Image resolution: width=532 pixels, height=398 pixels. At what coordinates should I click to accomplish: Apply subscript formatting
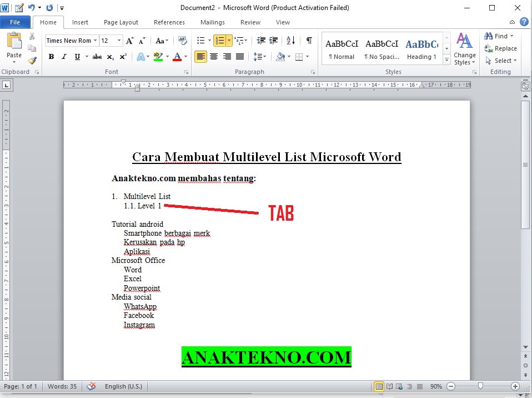click(x=111, y=57)
